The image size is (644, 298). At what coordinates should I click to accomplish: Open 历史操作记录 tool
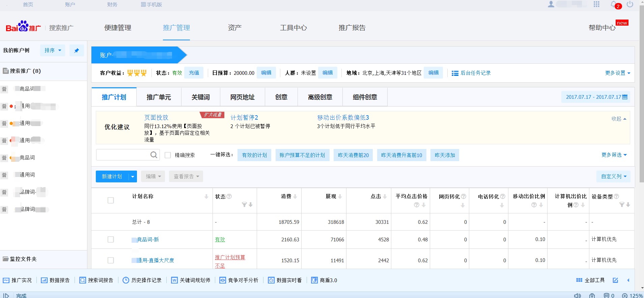[142, 280]
